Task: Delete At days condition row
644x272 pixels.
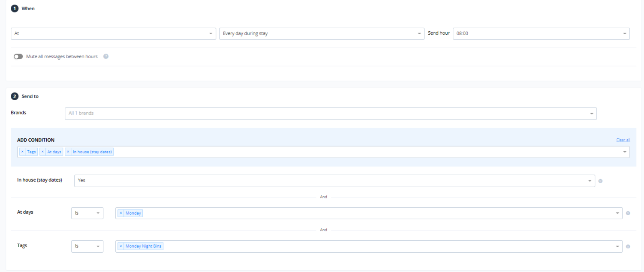Action: 628,213
